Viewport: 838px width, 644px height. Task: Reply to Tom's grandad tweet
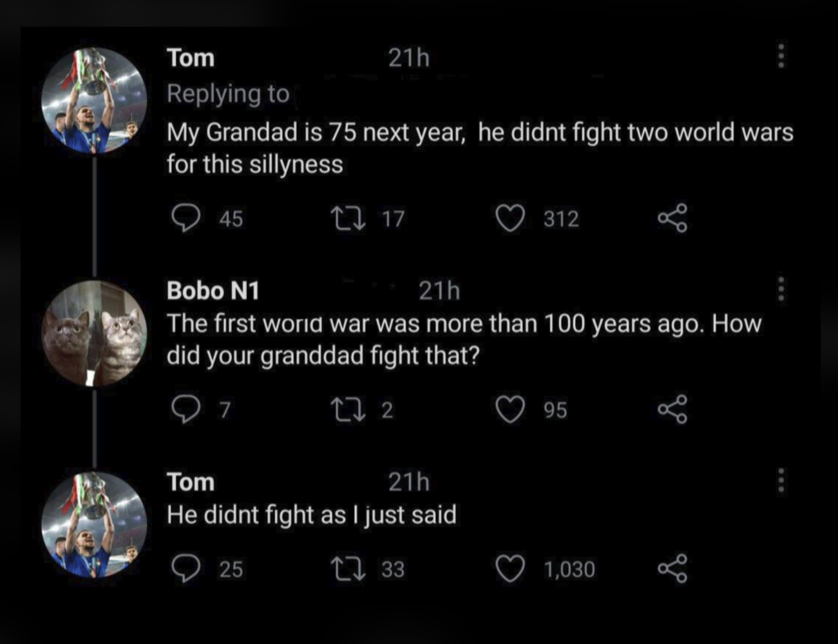coord(186,218)
